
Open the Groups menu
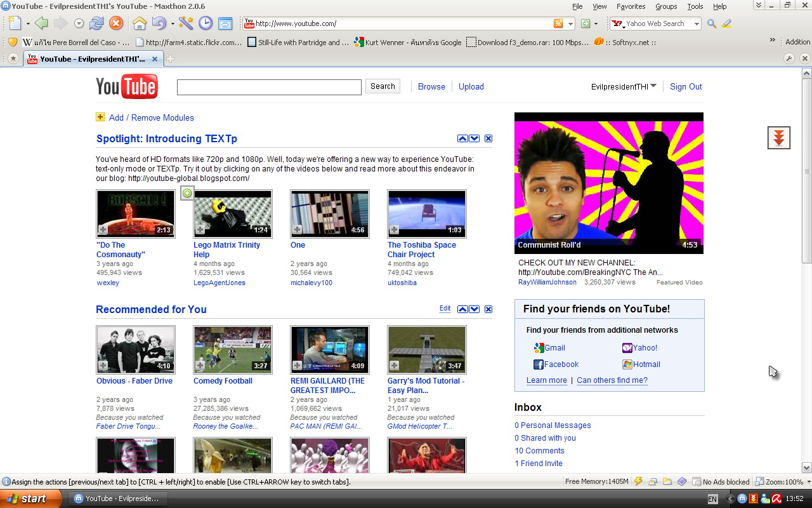point(666,6)
